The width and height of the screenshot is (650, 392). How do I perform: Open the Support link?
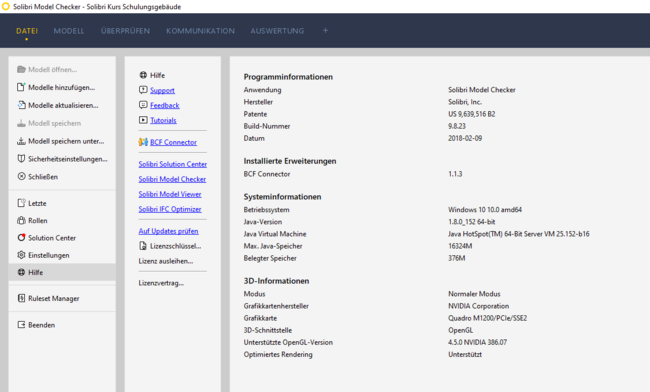pyautogui.click(x=162, y=90)
